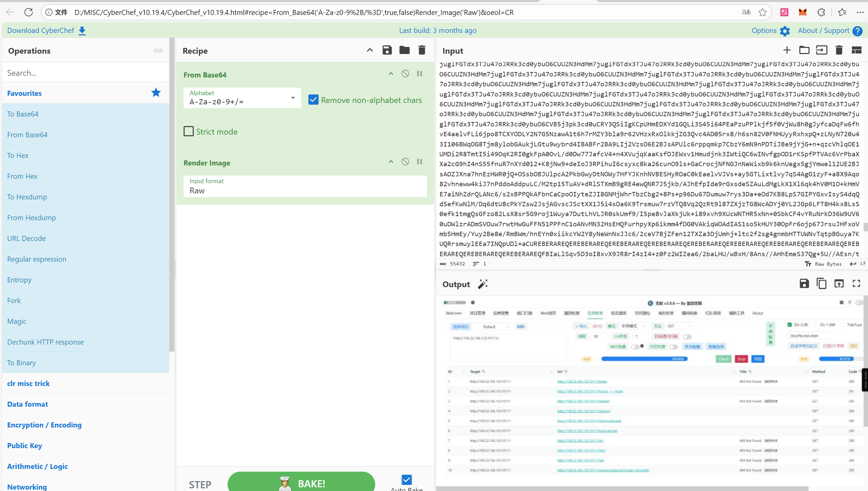
Task: Toggle the Auto Bake checkbox
Action: [x=407, y=480]
